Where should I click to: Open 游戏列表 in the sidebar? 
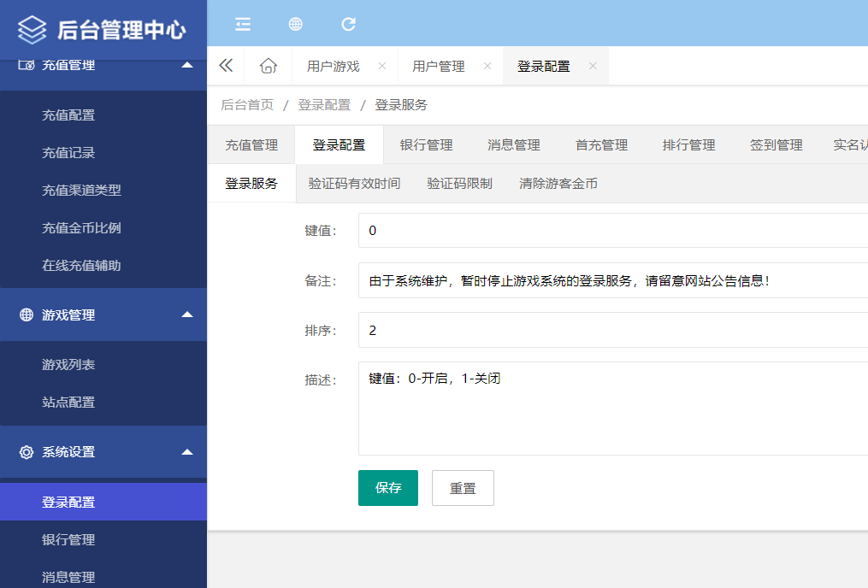(x=103, y=365)
